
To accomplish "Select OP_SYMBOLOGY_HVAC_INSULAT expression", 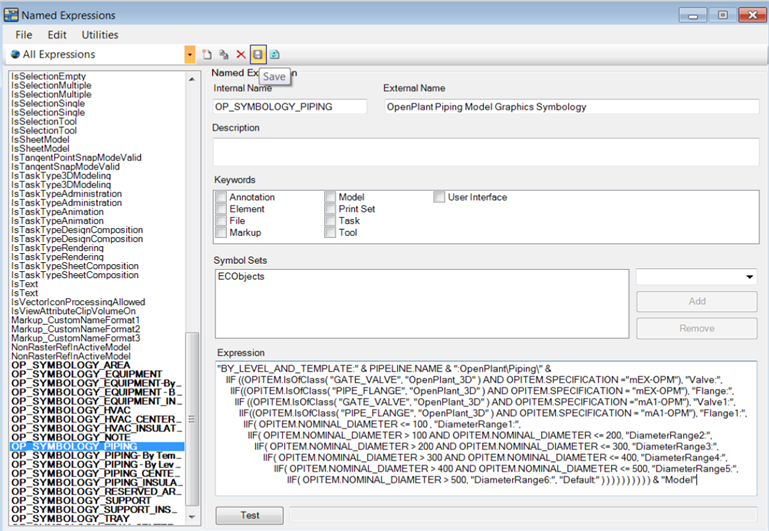I will (96, 429).
